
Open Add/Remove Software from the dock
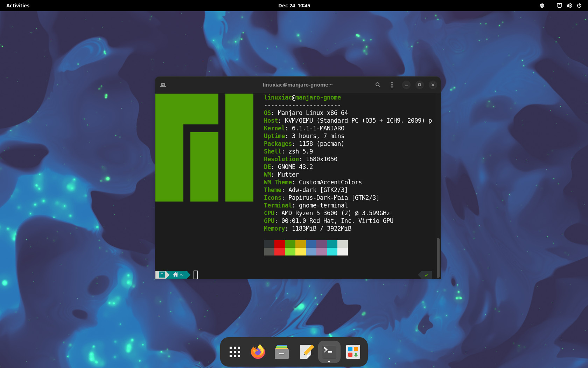click(x=353, y=352)
